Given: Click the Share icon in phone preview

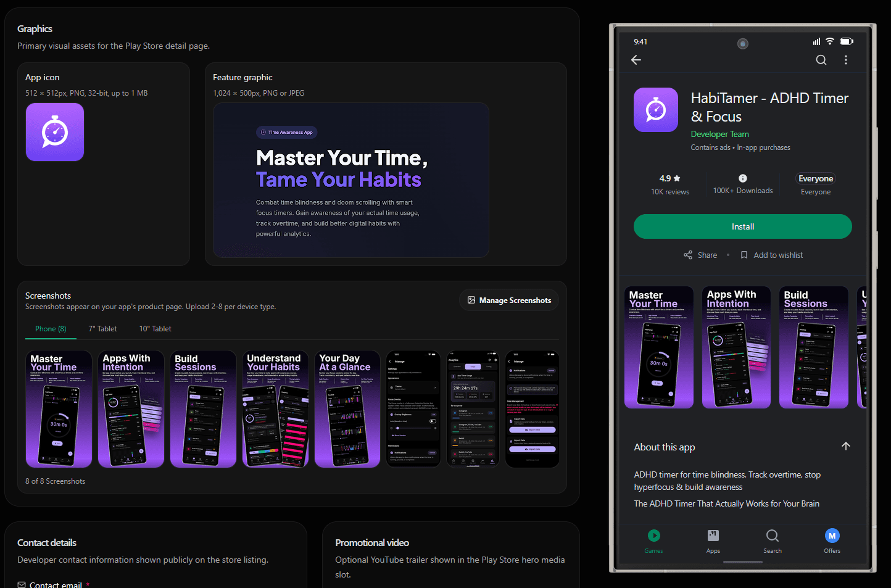Looking at the screenshot, I should 688,255.
